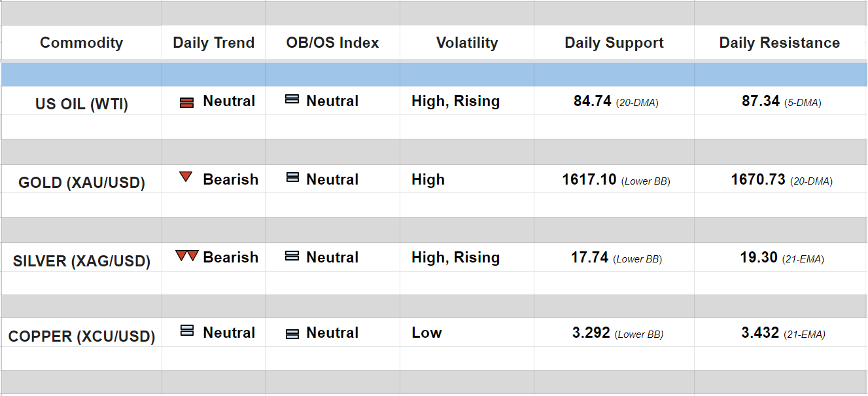Select the Commodity column header
Screen dimensions: 868x396
(x=81, y=43)
